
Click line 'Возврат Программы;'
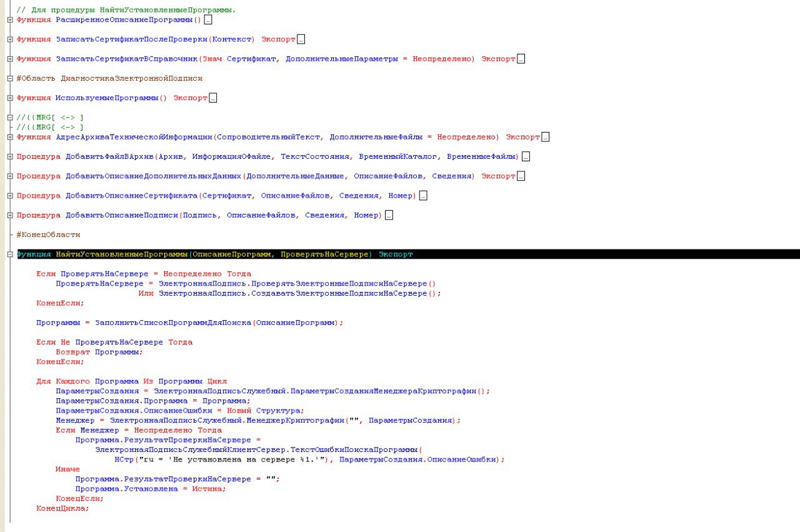99,352
